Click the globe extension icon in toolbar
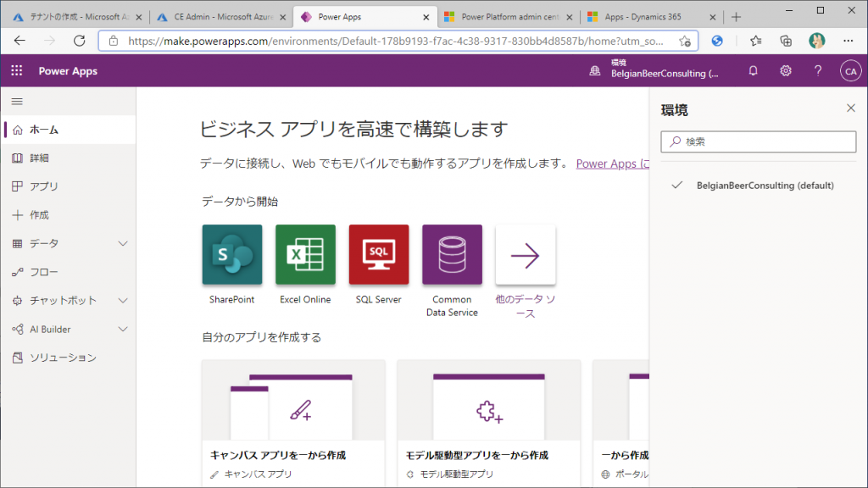This screenshot has height=488, width=868. pos(717,41)
